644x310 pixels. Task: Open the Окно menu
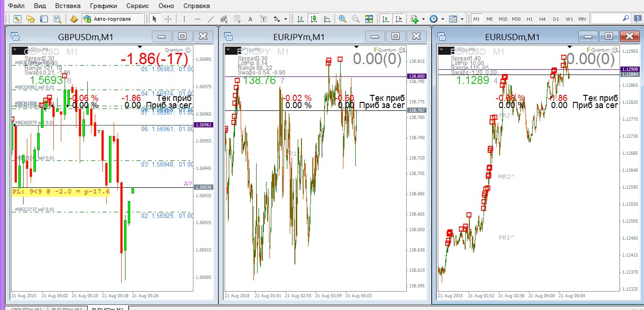coord(166,6)
